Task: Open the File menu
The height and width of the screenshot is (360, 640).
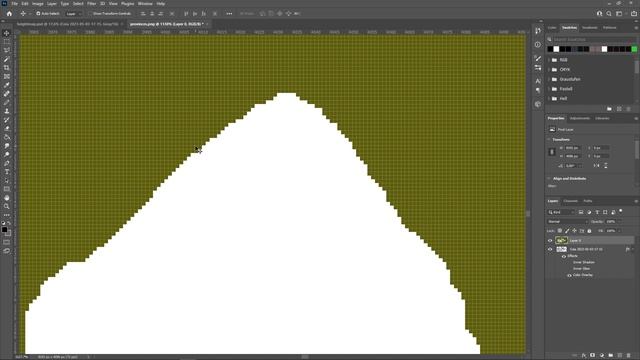Action: pos(14,4)
